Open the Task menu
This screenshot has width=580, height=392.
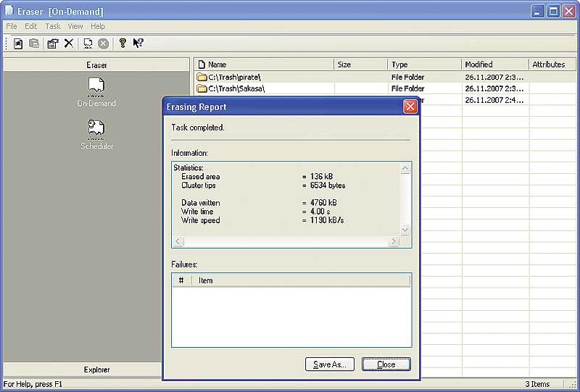[x=53, y=26]
